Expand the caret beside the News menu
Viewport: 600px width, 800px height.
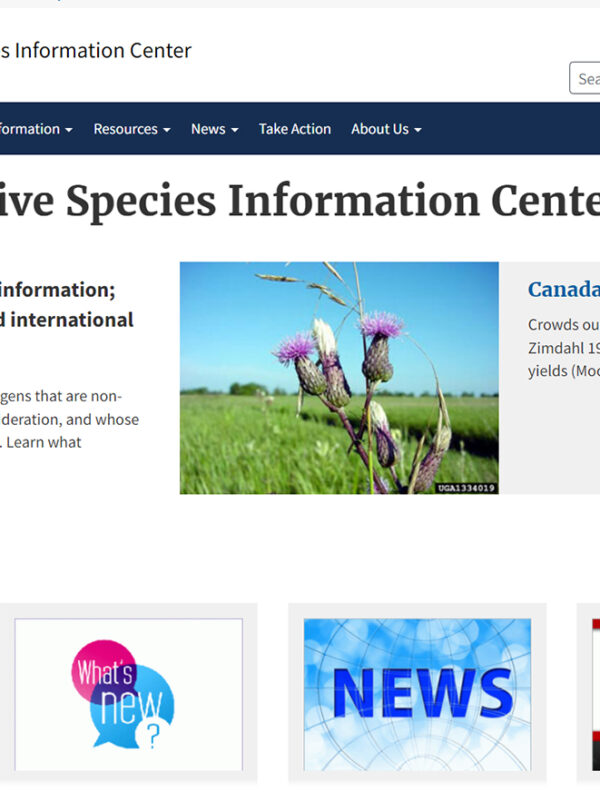[235, 130]
